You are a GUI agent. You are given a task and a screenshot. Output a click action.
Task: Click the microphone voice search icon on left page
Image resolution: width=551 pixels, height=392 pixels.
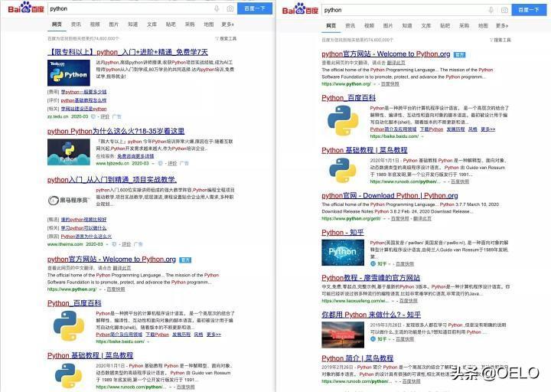click(217, 8)
